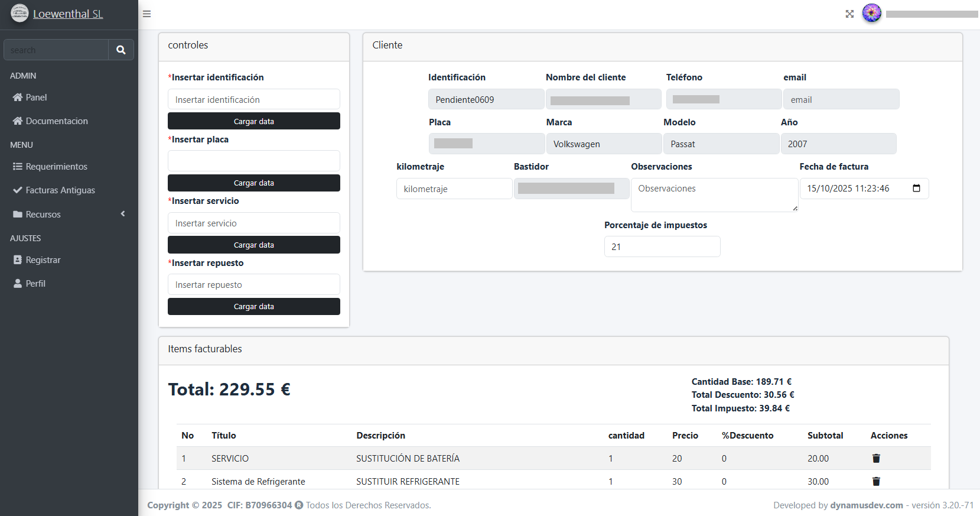Follow the dynamusdev.com footer link
The height and width of the screenshot is (516, 980).
[866, 505]
